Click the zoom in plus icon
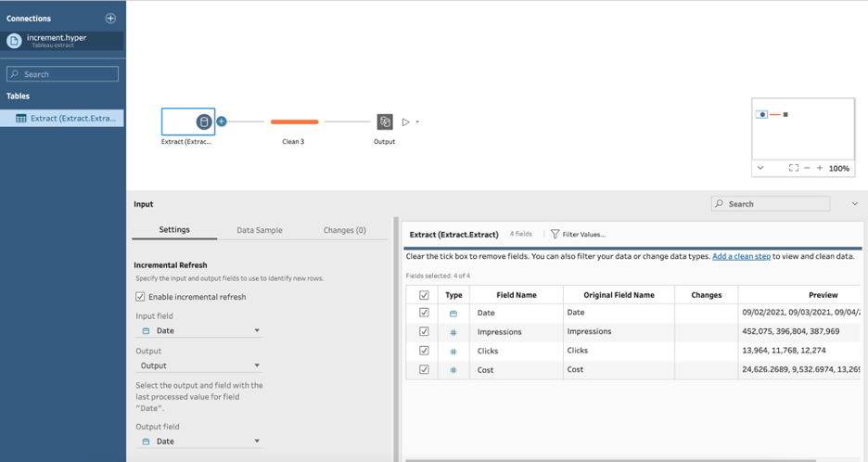The image size is (868, 462). pos(820,168)
